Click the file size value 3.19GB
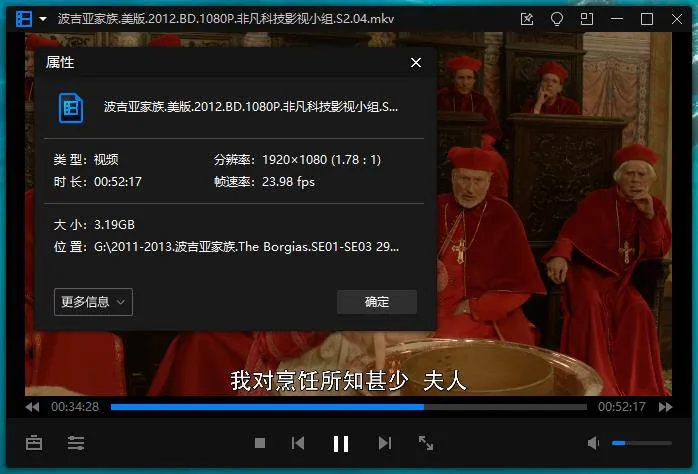Image resolution: width=698 pixels, height=474 pixels. coord(114,225)
